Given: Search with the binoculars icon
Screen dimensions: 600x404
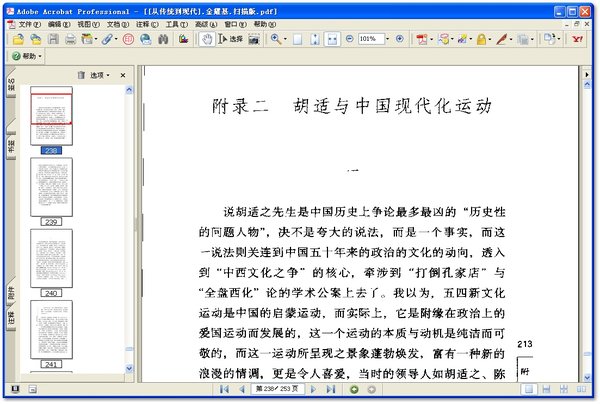Looking at the screenshot, I should pos(163,39).
